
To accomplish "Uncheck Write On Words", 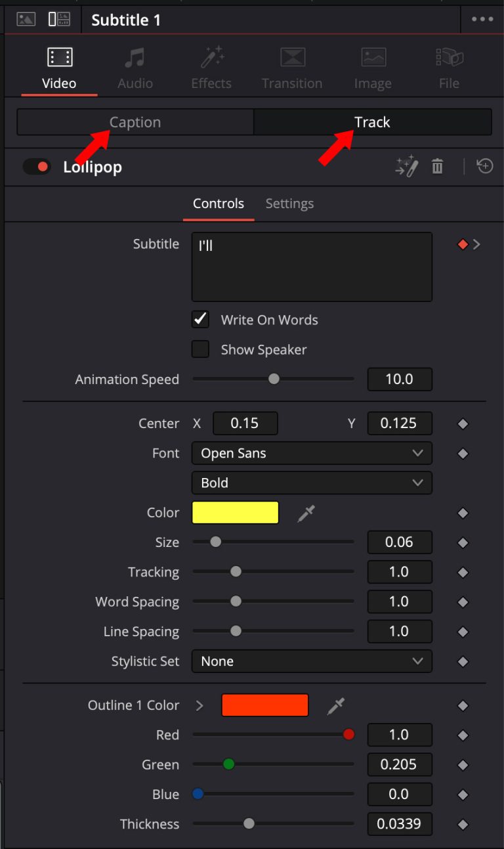I will click(200, 320).
